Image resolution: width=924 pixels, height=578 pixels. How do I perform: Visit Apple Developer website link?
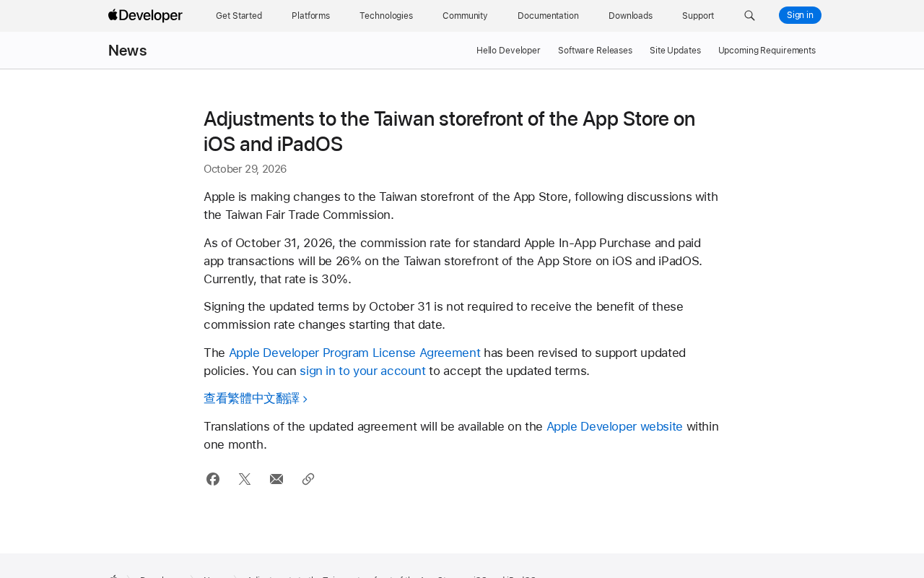point(614,426)
